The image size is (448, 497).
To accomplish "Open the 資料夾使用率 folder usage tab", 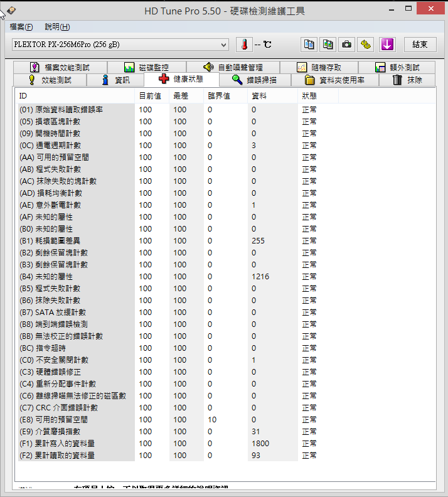I will coord(341,80).
